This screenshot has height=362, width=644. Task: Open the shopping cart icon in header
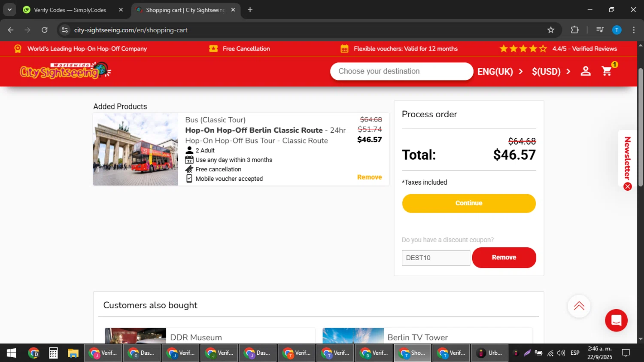click(x=607, y=71)
